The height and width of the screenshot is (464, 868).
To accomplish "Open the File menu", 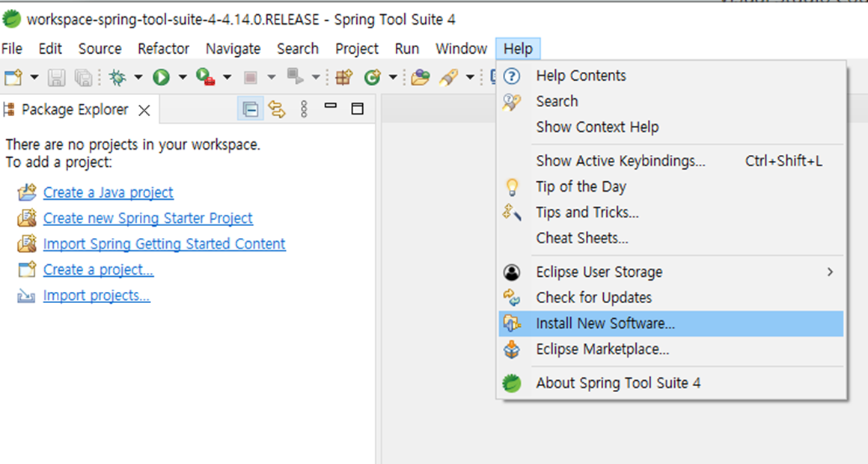I will point(12,49).
